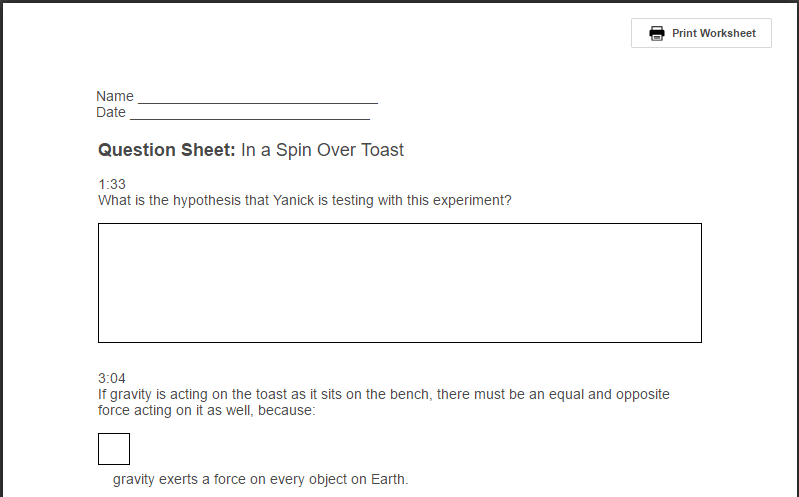
Task: Select the 'gravity exerts a force' option text
Action: 260,480
